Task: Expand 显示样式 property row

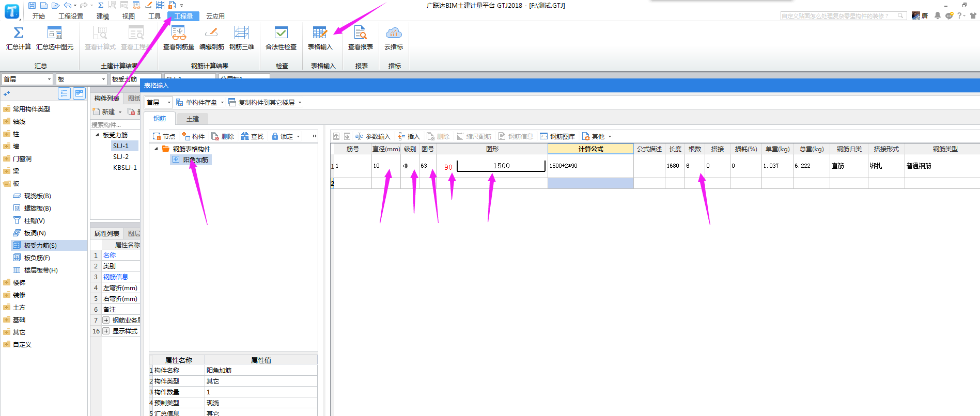Action: coord(106,331)
